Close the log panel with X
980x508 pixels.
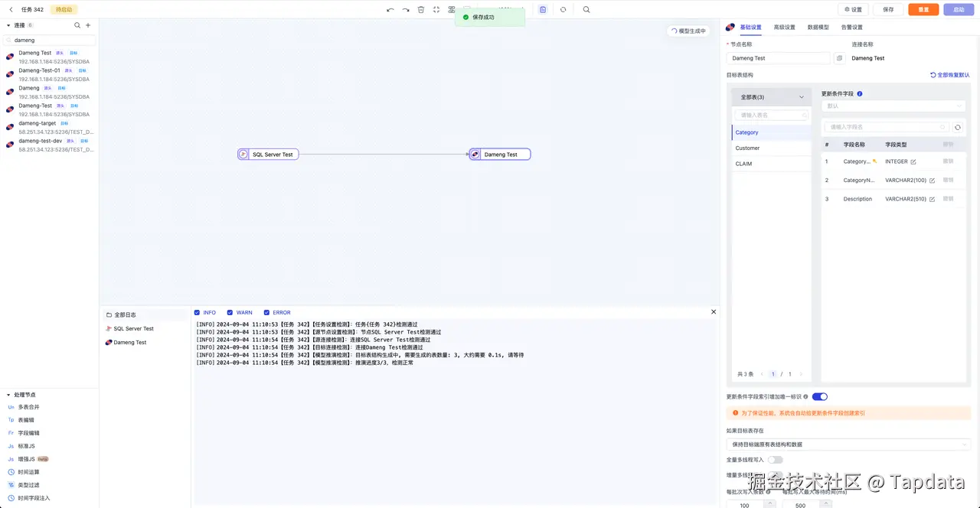click(x=714, y=311)
